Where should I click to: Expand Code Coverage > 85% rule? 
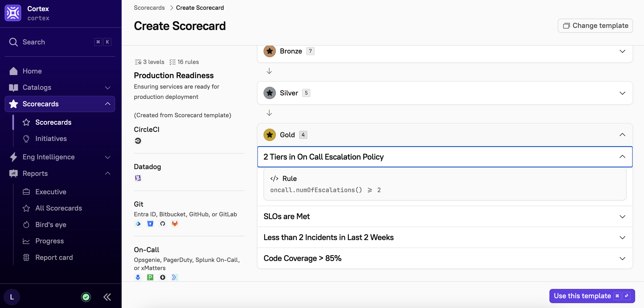click(x=622, y=258)
